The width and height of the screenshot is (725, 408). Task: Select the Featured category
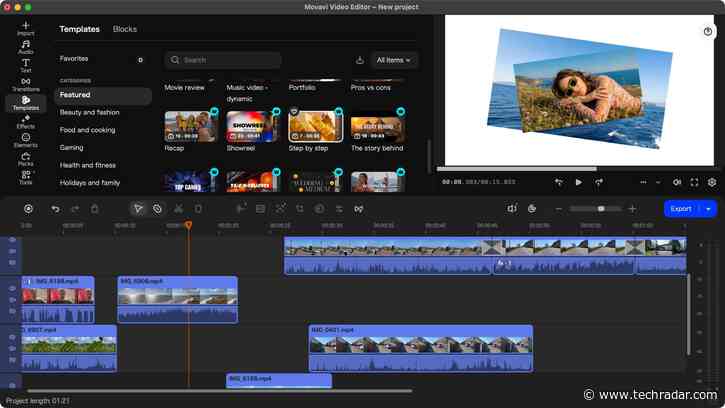click(x=103, y=95)
